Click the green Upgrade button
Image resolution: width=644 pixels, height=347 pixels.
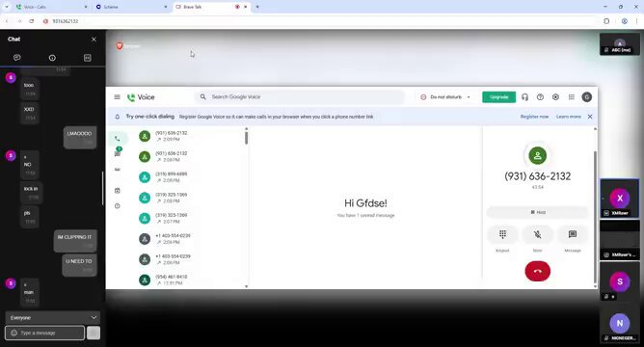[x=498, y=97]
